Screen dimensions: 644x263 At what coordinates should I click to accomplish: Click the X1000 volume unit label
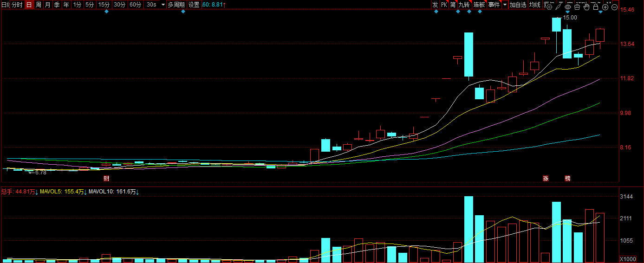(628, 259)
